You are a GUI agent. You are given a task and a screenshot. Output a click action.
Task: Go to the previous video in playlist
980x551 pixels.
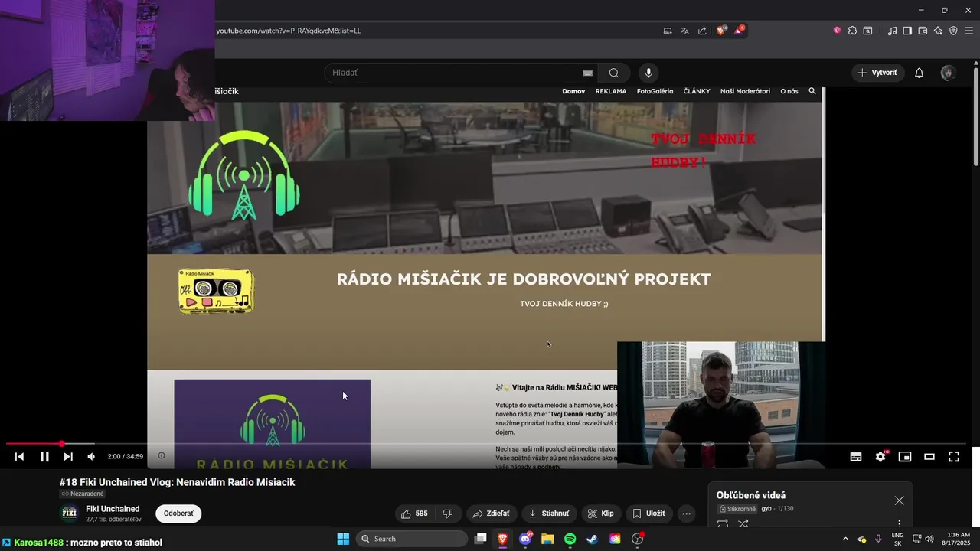19,457
